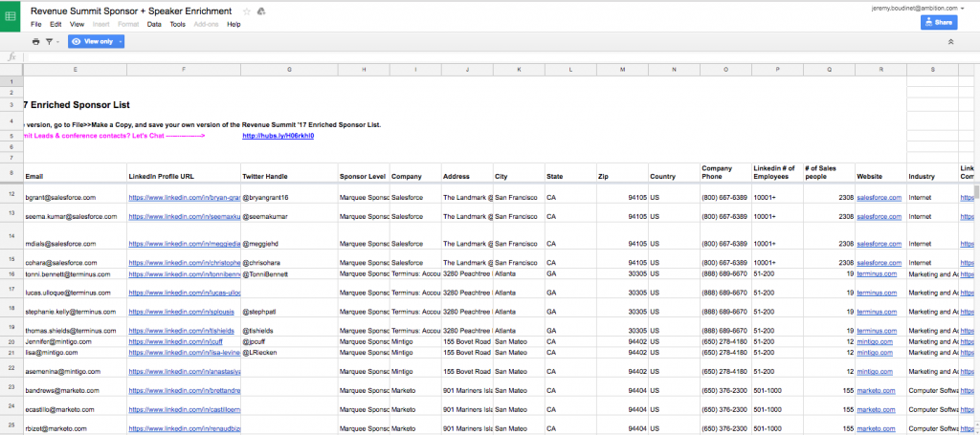Select the cell bandrews@marketo.com
This screenshot has height=435, width=980.
[x=75, y=387]
